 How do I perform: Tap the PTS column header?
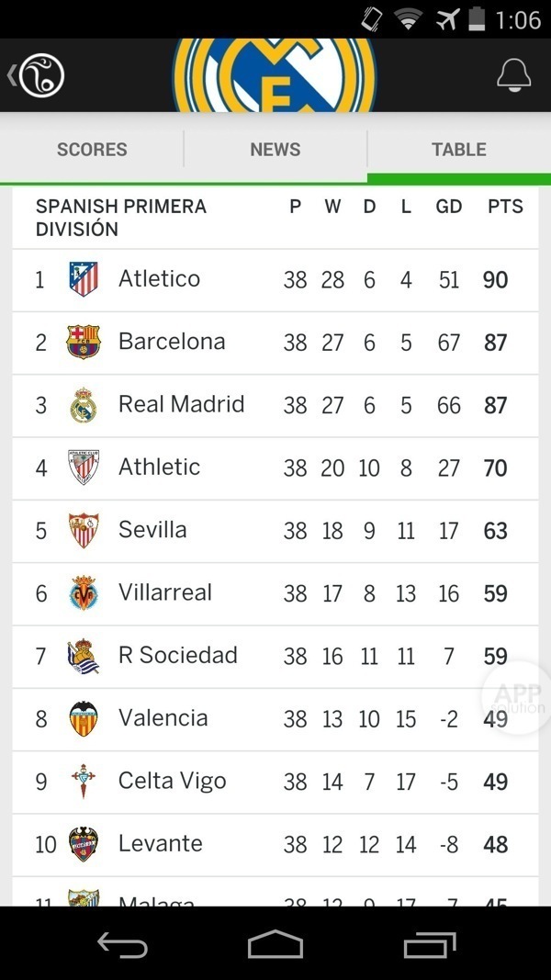pyautogui.click(x=505, y=207)
